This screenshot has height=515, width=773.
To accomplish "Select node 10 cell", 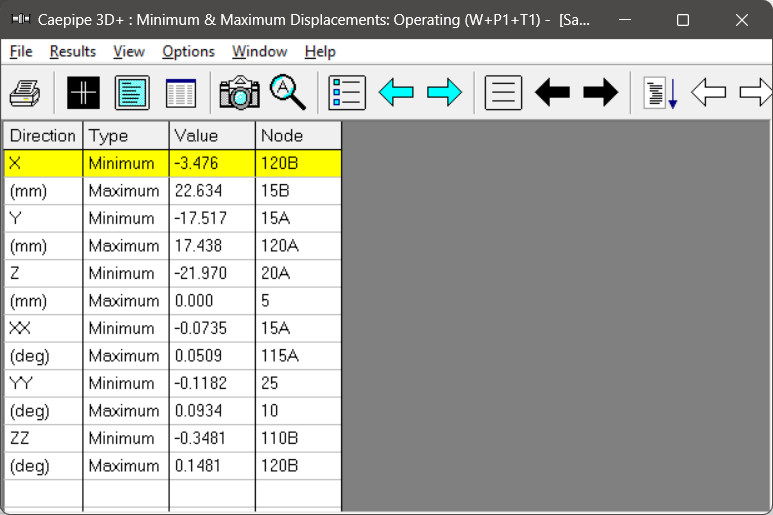I will click(x=298, y=411).
